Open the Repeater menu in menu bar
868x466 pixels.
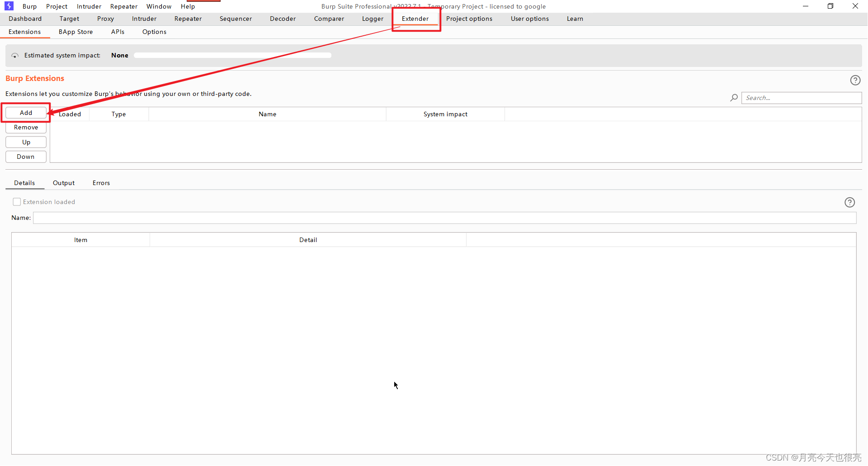point(123,6)
